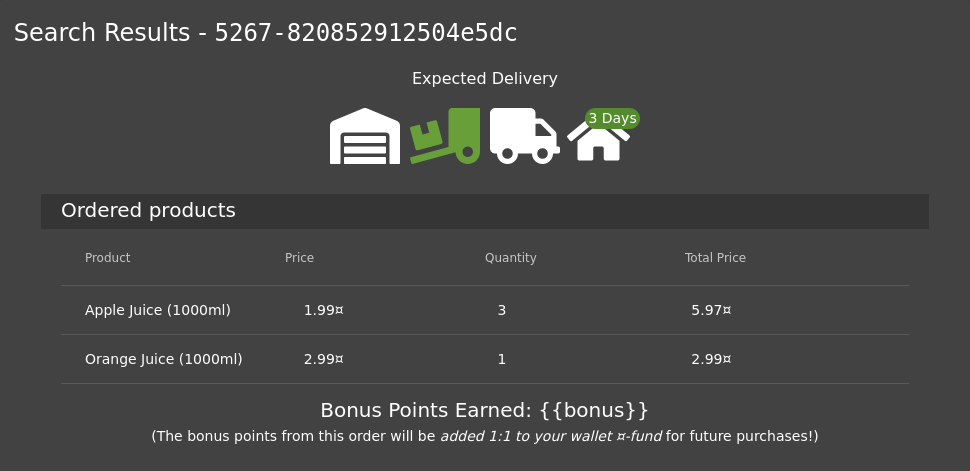The width and height of the screenshot is (970, 471).
Task: Click the Ordered products header bar
Action: click(x=485, y=211)
